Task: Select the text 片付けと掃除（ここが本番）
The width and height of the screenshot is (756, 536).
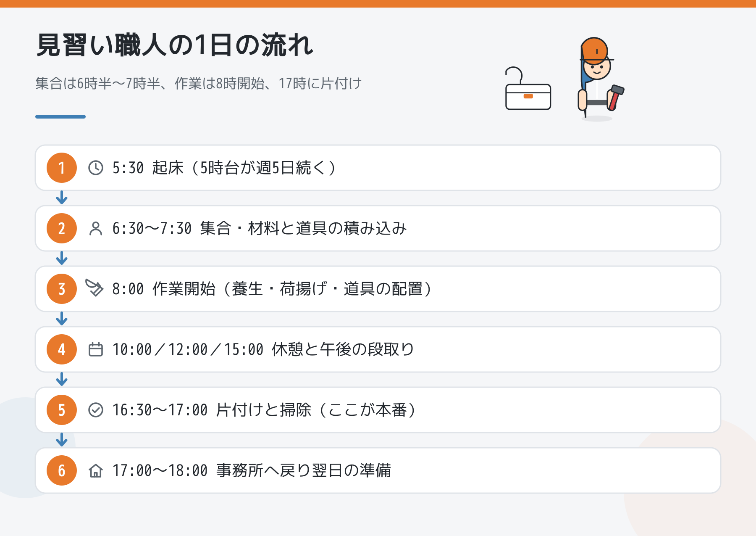Action: [316, 410]
